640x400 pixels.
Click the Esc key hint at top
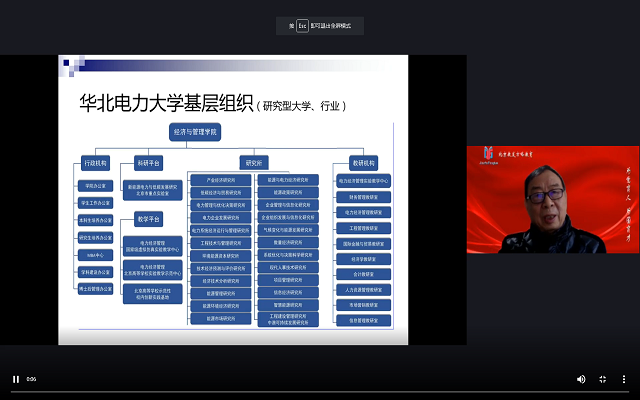tap(302, 26)
